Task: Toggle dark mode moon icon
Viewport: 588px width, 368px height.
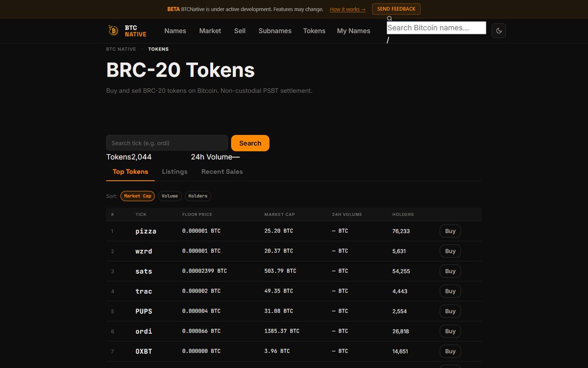Action: tap(499, 30)
